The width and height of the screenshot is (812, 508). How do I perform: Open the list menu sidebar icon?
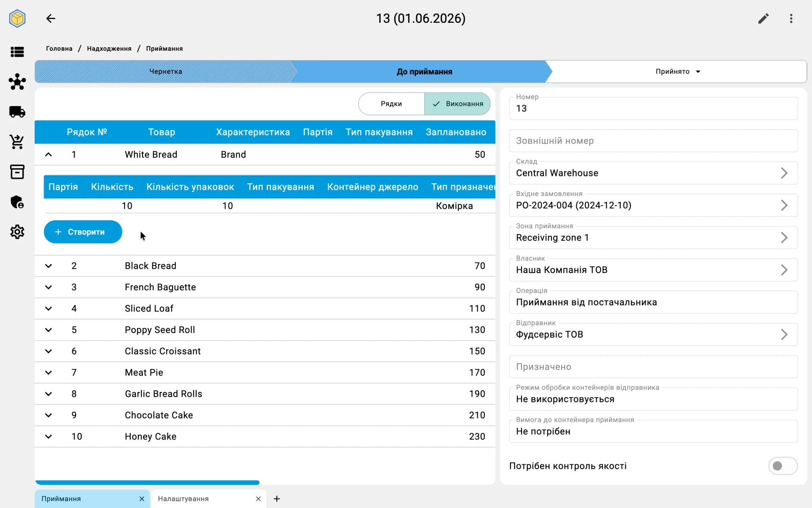(x=17, y=52)
